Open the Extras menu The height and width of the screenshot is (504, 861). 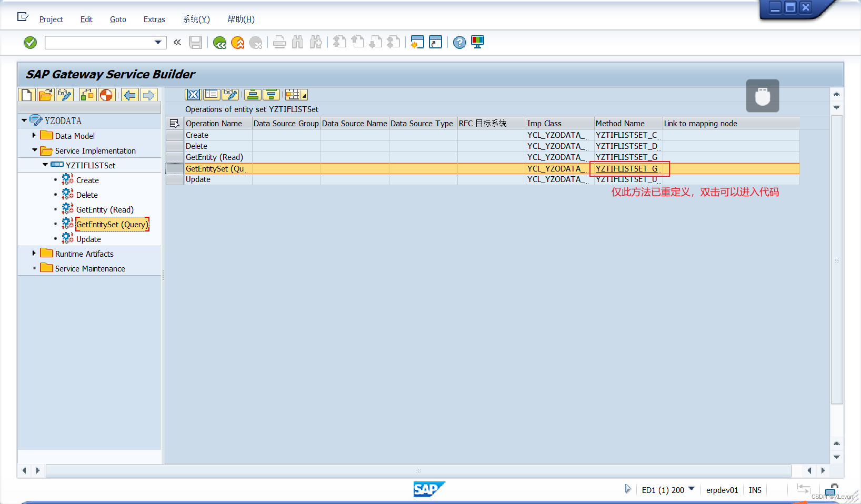(x=154, y=19)
